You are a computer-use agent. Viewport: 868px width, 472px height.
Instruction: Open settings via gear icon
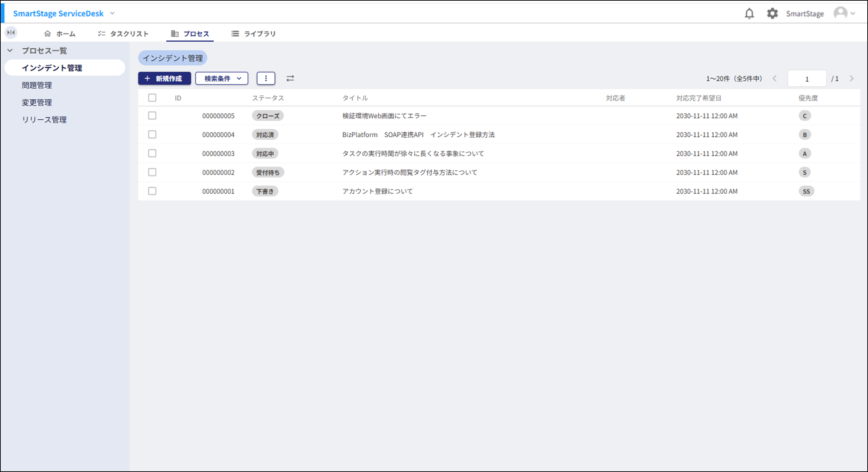(x=772, y=14)
